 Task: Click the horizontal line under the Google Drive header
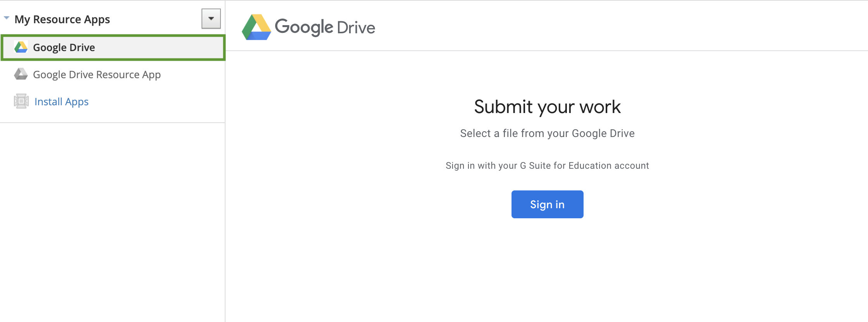(x=542, y=51)
